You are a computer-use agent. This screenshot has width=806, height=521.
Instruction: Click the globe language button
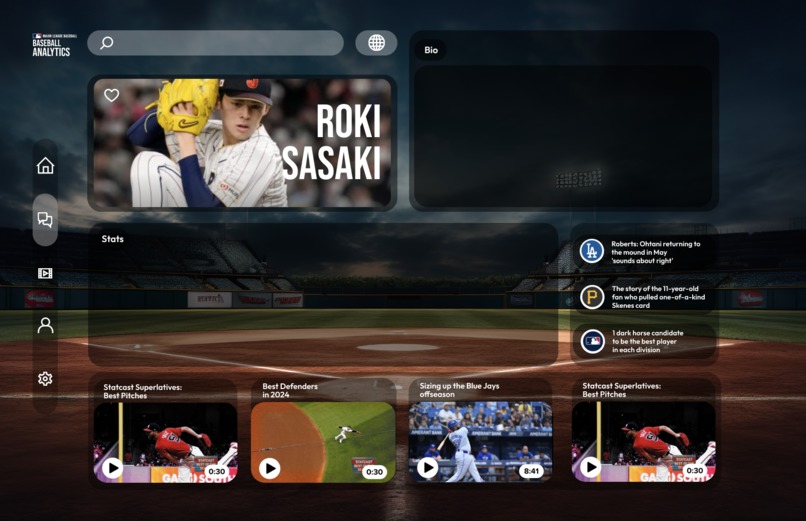point(376,43)
